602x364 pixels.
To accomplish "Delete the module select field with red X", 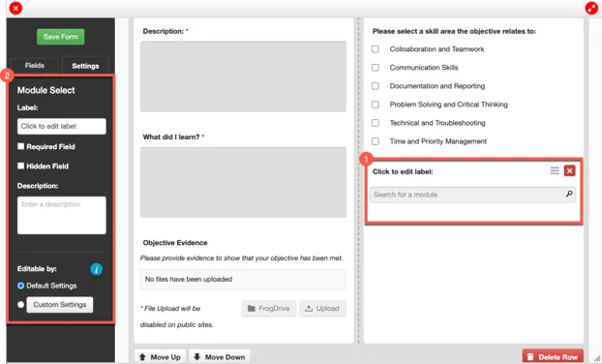I will tap(569, 170).
